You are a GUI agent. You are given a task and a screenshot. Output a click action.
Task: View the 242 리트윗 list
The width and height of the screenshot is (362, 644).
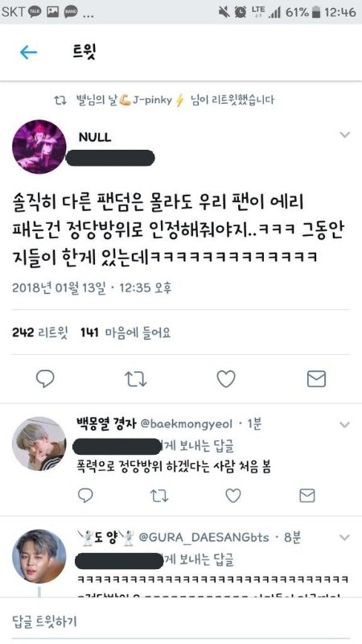(x=40, y=332)
